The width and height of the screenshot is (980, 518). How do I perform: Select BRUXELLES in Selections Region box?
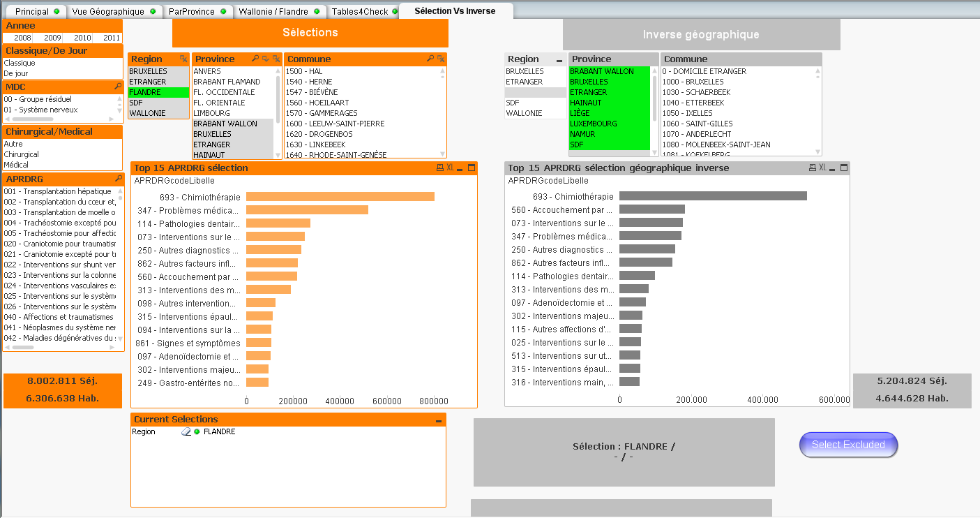point(158,71)
